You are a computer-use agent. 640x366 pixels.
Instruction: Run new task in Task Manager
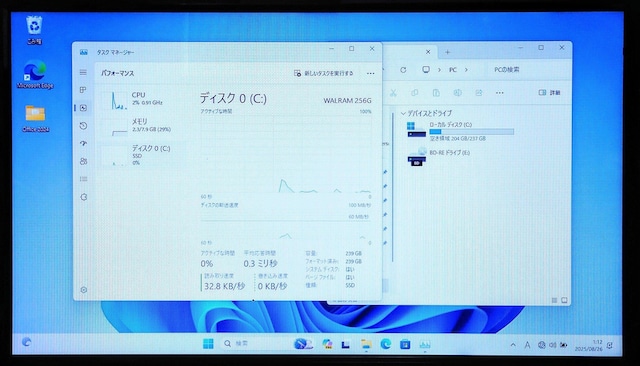(x=323, y=73)
